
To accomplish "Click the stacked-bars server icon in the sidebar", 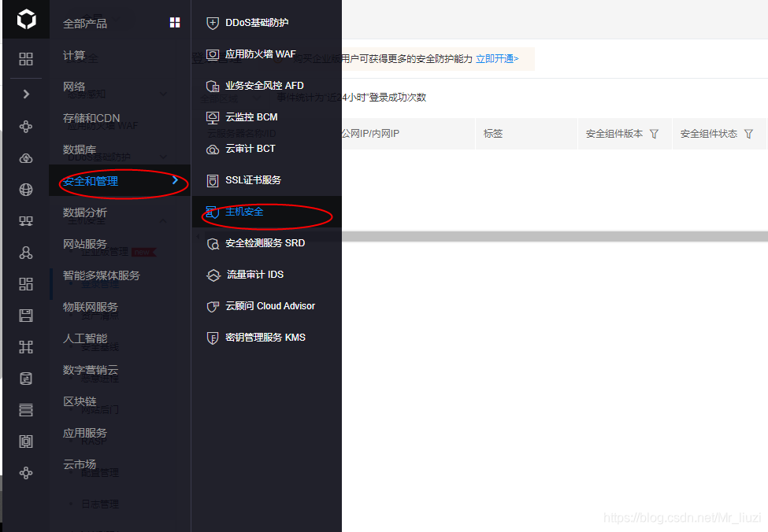I will (26, 410).
